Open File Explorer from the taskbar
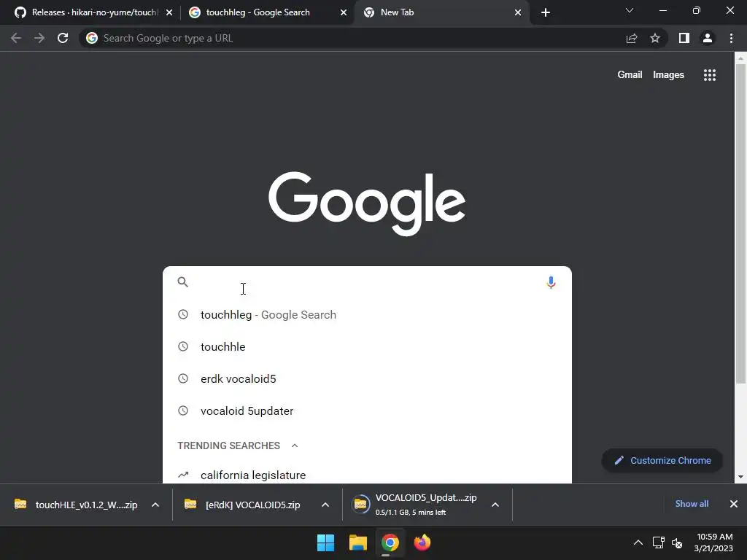The image size is (747, 560). [x=357, y=542]
